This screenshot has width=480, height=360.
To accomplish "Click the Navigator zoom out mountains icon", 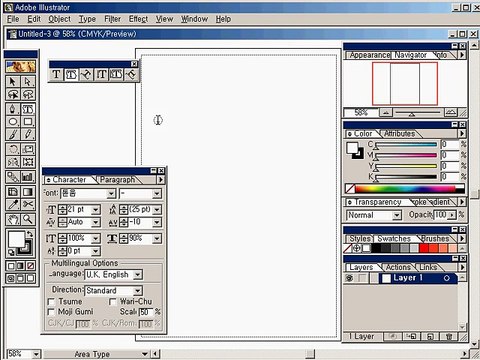I will click(x=386, y=113).
